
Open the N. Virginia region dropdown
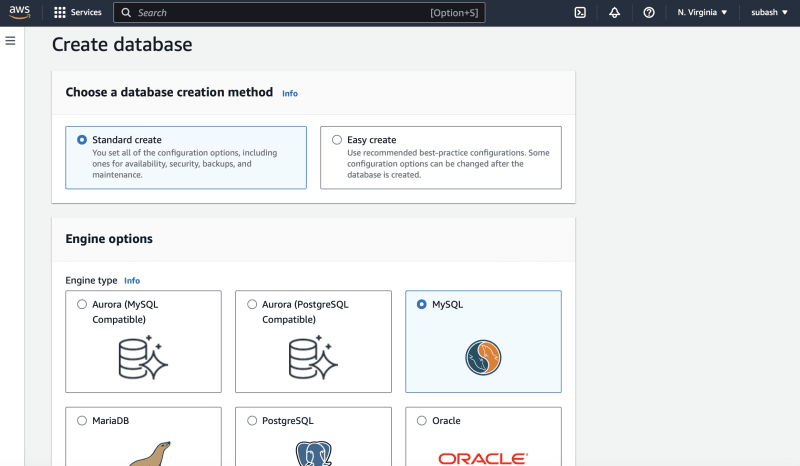[702, 12]
